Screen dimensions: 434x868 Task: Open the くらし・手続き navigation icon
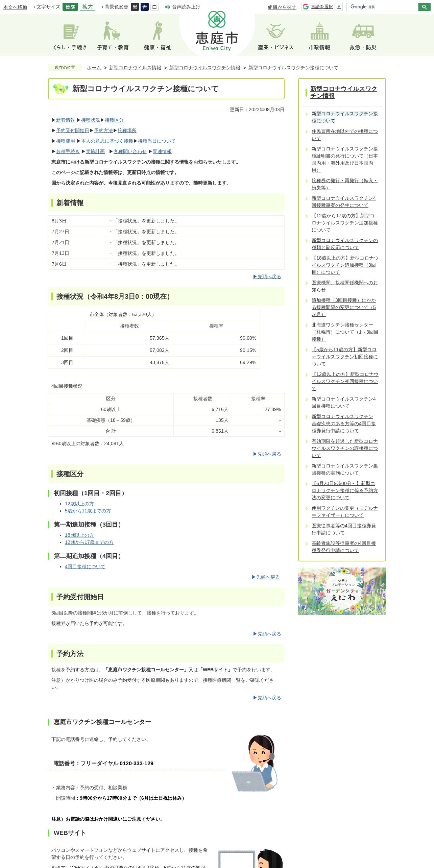pos(70,37)
